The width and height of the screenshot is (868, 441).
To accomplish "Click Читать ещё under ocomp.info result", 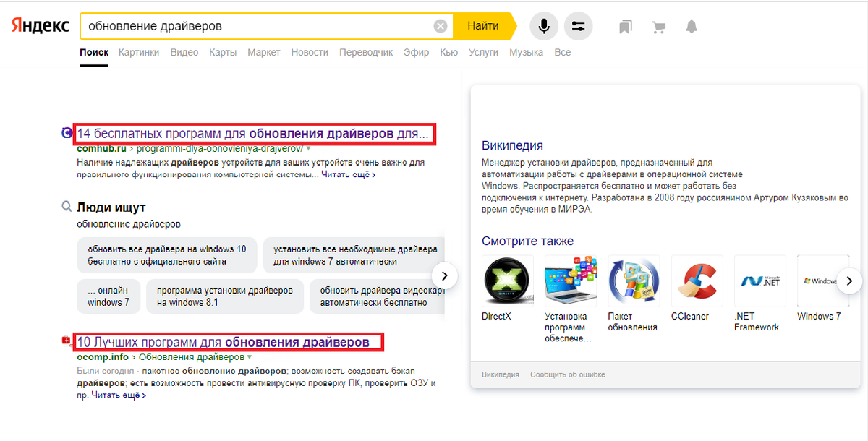I will coord(119,395).
